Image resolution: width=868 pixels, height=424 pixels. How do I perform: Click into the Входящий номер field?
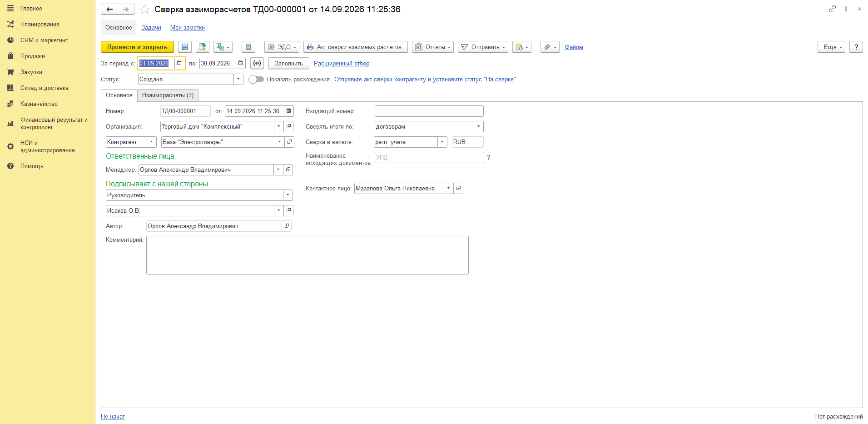[x=429, y=111]
